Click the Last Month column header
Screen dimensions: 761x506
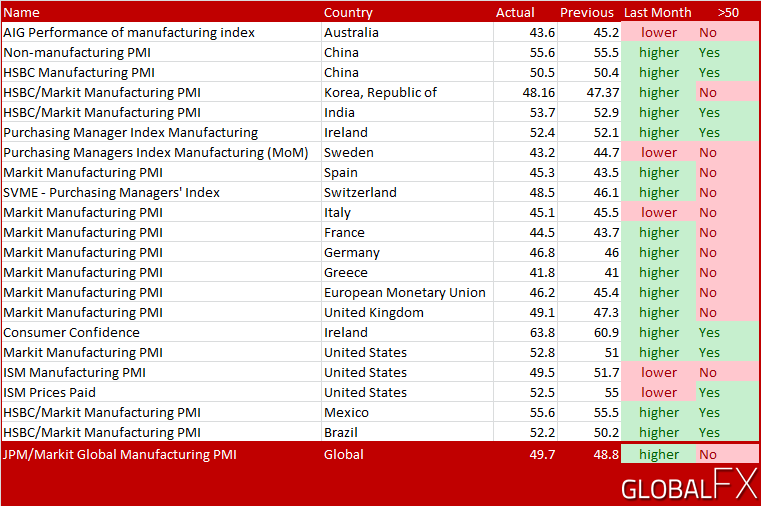[657, 13]
